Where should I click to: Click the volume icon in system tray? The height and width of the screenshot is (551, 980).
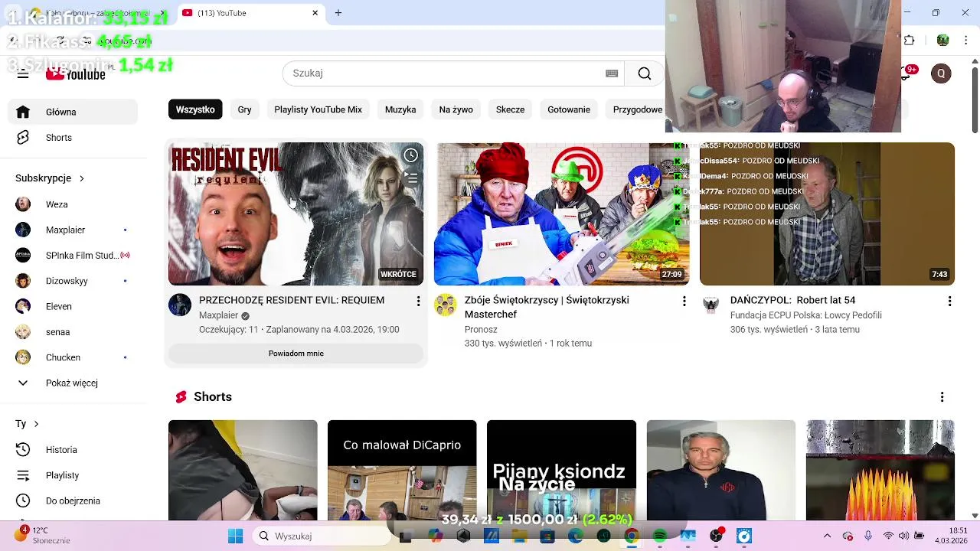coord(904,536)
